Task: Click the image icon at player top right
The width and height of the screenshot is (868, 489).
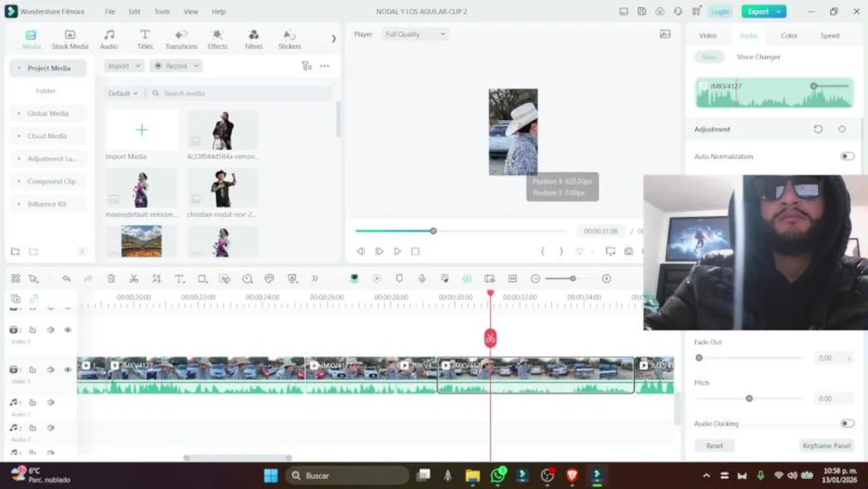Action: click(x=665, y=34)
